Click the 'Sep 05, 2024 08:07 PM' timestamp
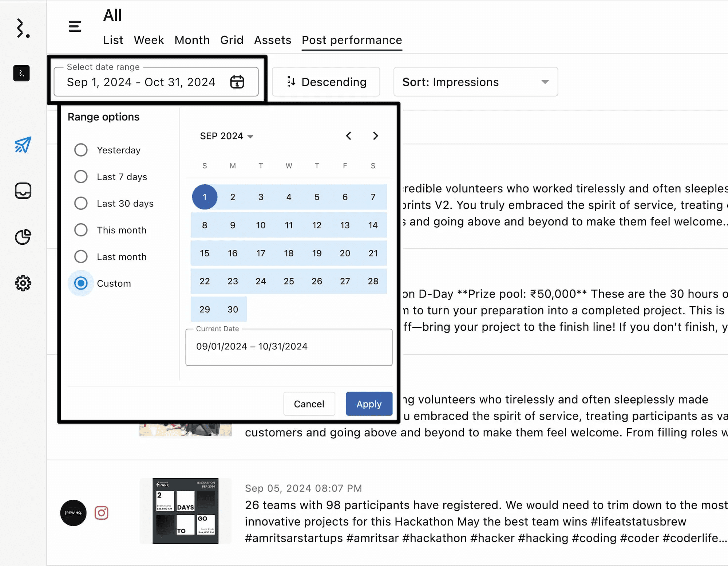728x566 pixels. pyautogui.click(x=303, y=488)
